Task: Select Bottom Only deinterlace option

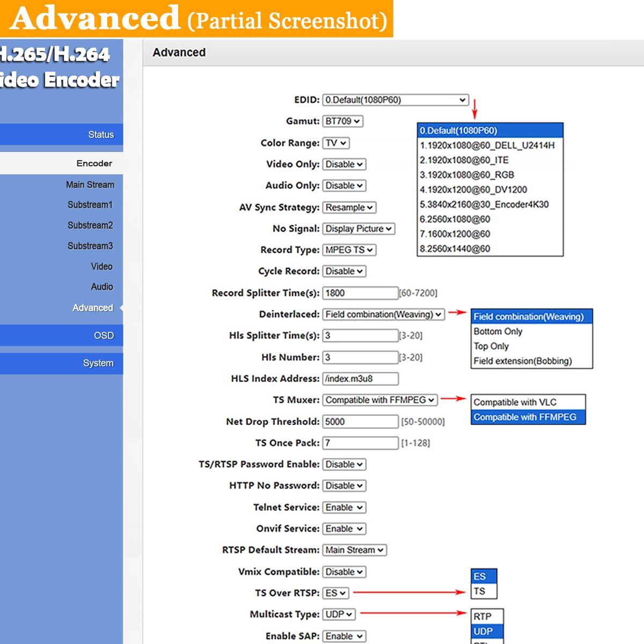Action: (497, 332)
